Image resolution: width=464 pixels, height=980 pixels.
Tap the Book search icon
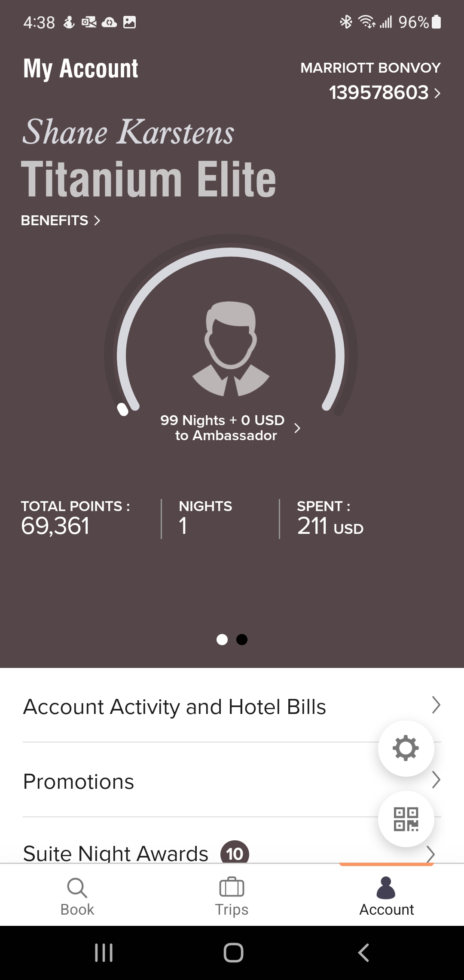(77, 888)
